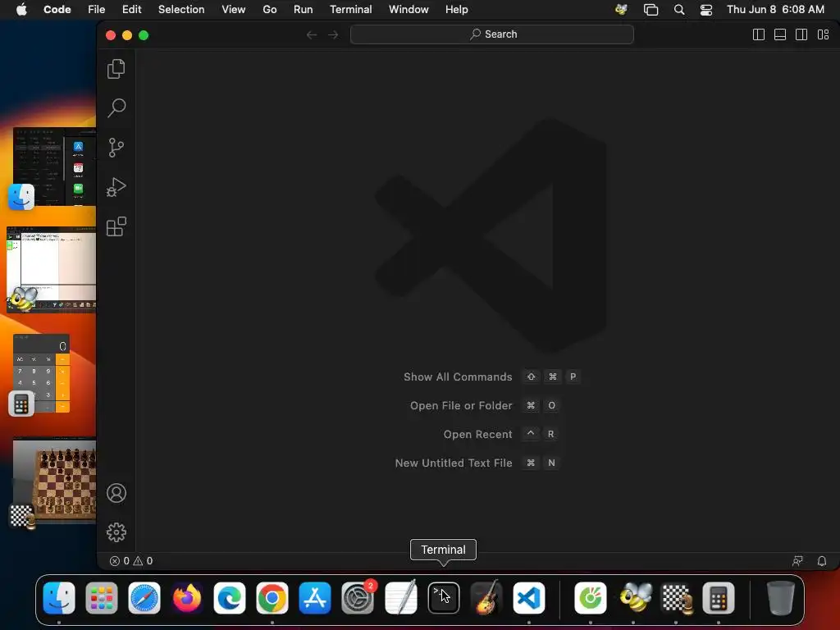This screenshot has width=840, height=630.
Task: Open the Selection menu
Action: click(x=181, y=10)
